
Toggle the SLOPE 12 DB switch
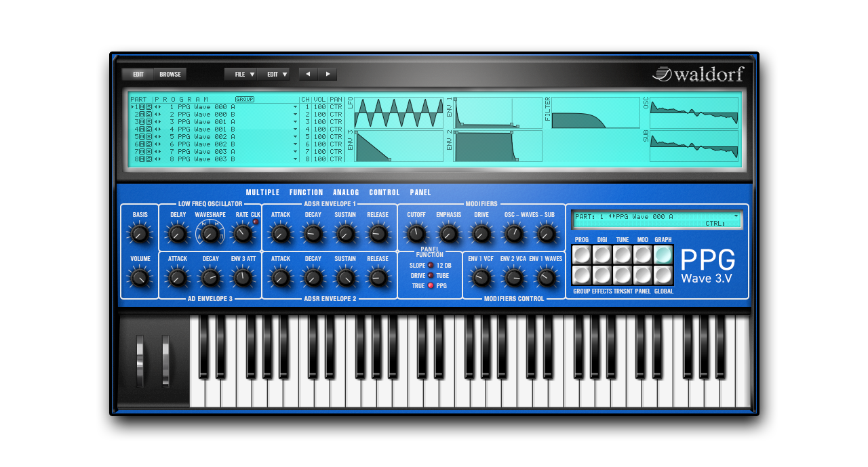click(430, 265)
